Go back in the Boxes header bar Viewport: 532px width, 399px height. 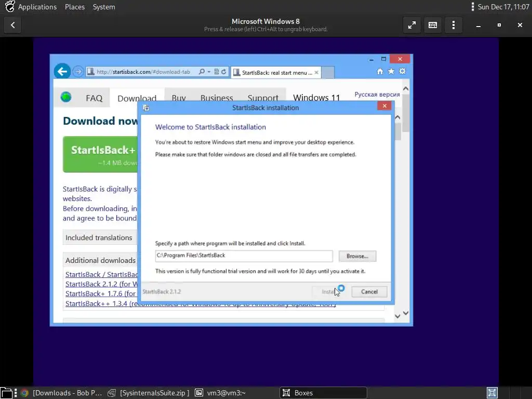point(12,25)
